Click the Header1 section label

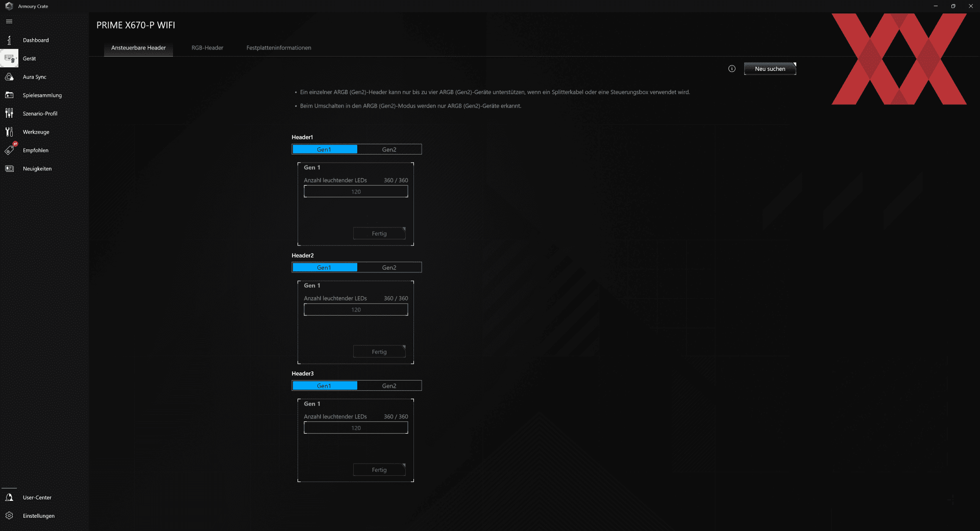point(302,137)
